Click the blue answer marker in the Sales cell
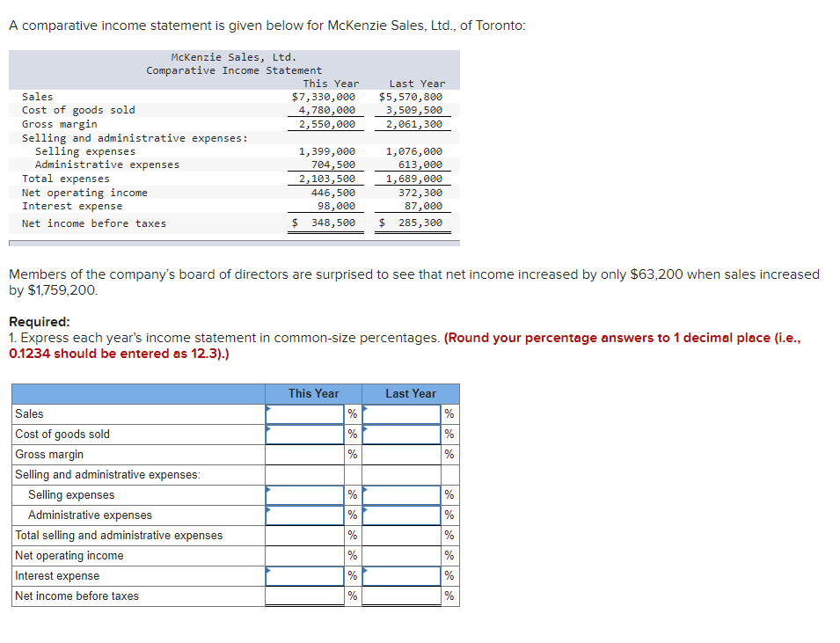This screenshot has width=840, height=643. point(267,408)
